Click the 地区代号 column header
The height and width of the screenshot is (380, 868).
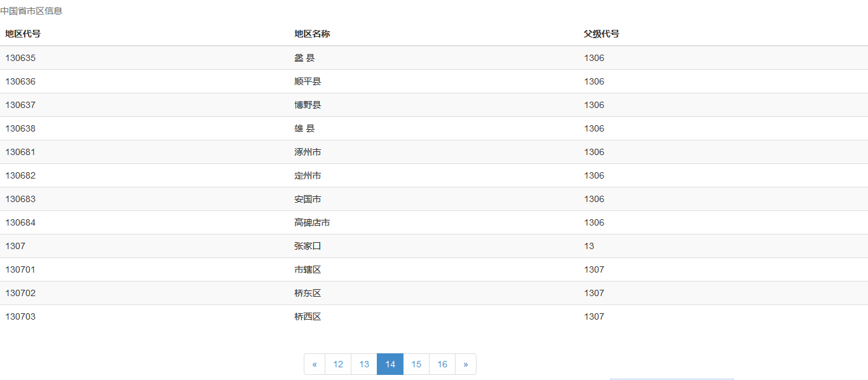23,34
